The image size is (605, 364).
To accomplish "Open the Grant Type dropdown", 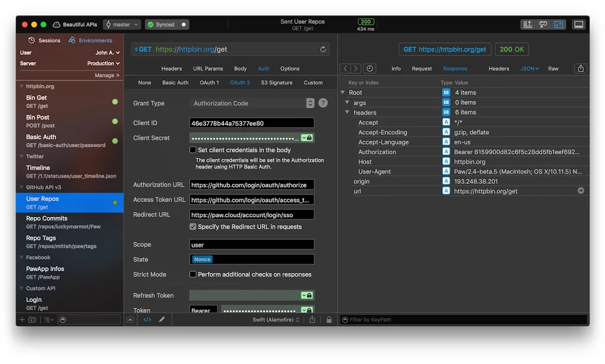I will coord(252,103).
